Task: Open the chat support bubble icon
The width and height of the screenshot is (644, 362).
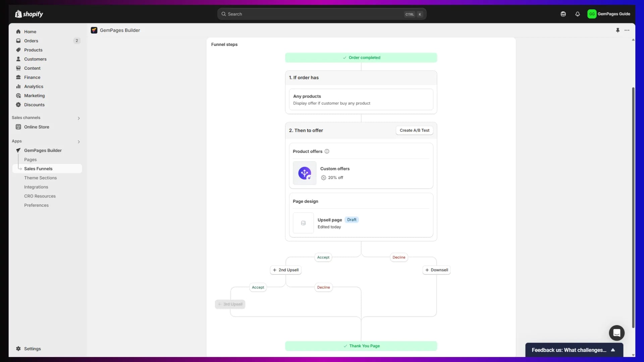Action: coord(616,333)
